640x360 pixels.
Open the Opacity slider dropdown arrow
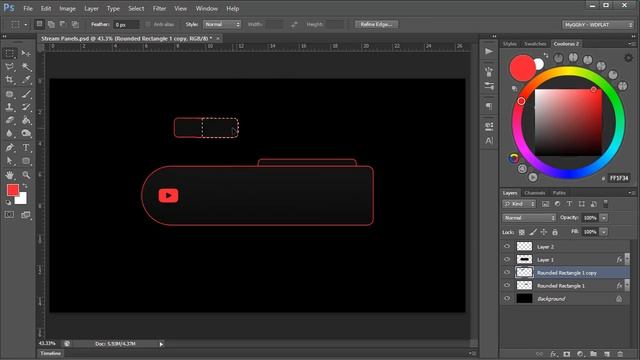pos(604,218)
